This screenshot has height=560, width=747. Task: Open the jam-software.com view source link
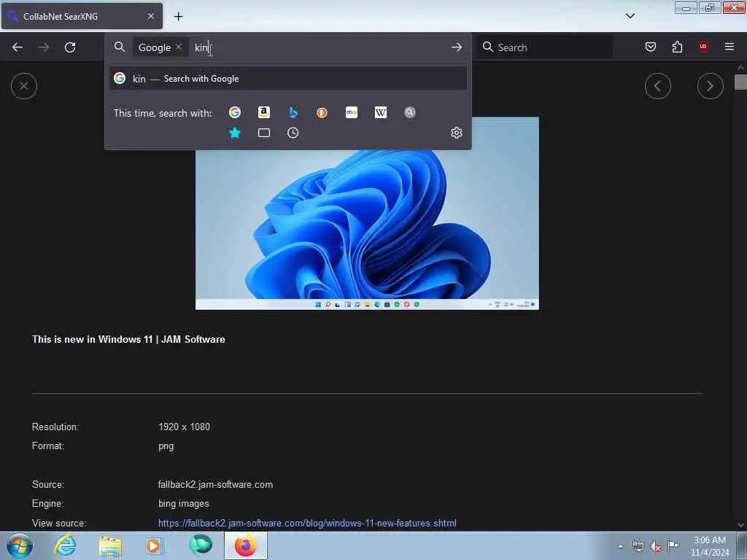tap(307, 524)
